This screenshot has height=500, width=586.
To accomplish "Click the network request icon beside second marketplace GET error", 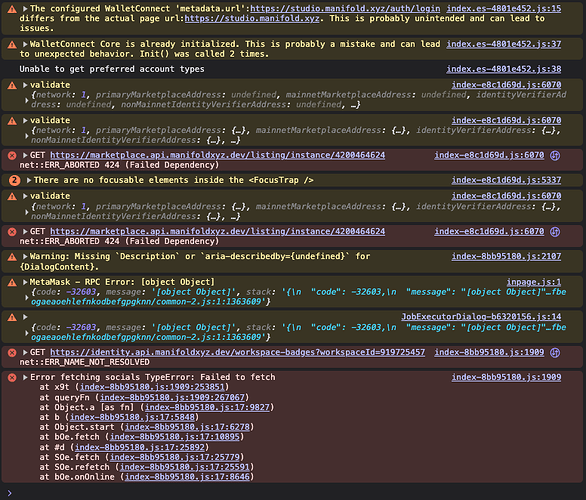I will pyautogui.click(x=555, y=232).
